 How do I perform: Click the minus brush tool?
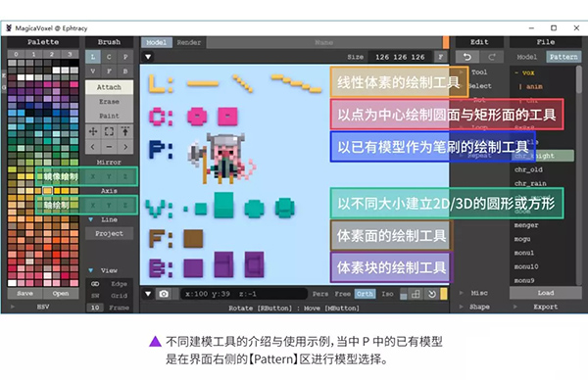109,147
